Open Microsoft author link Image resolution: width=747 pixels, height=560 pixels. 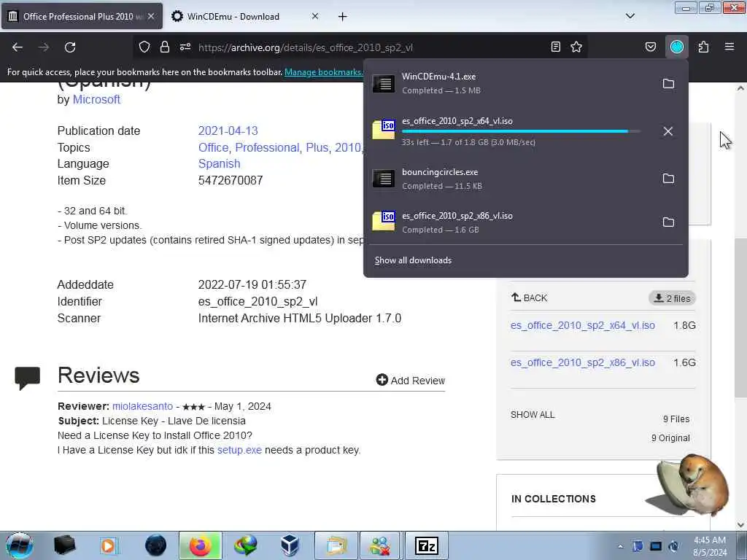[x=96, y=99]
